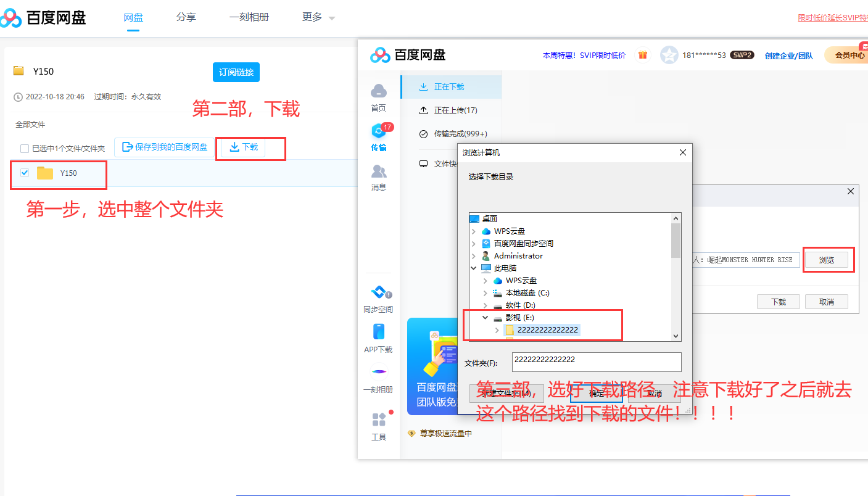Select 正在下载 in transfer list
Image resolution: width=868 pixels, height=496 pixels.
[x=451, y=87]
